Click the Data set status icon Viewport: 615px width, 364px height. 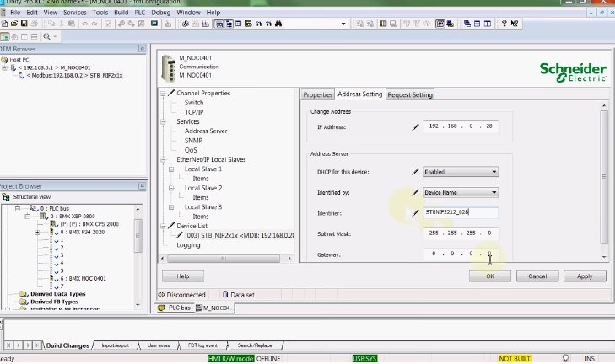click(x=225, y=294)
